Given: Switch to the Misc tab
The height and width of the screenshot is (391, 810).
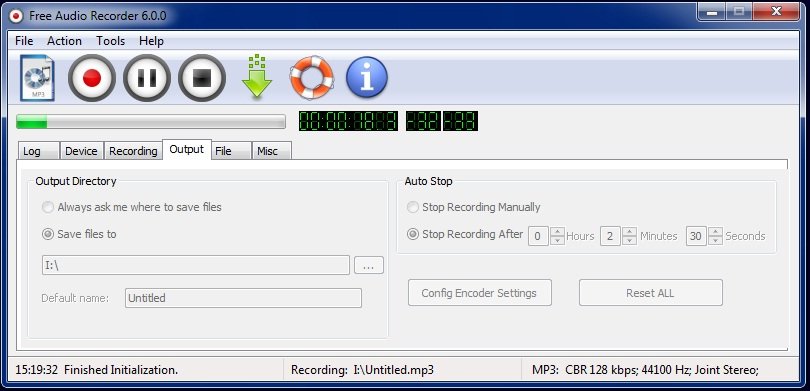Looking at the screenshot, I should [272, 151].
